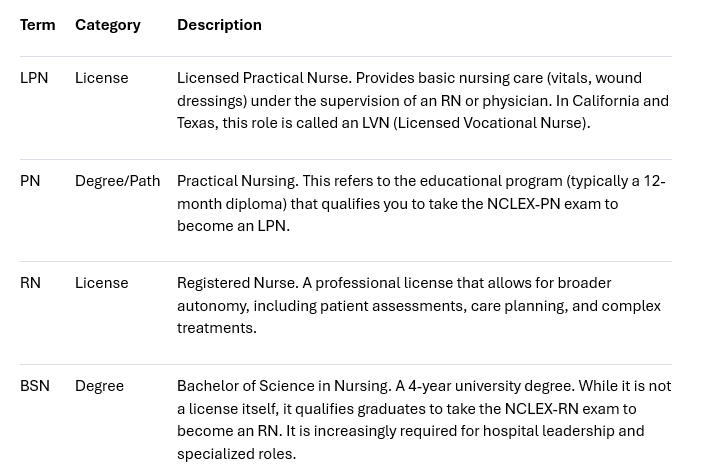Select the Degree/Path category cell
This screenshot has width=704, height=467.
click(x=117, y=181)
